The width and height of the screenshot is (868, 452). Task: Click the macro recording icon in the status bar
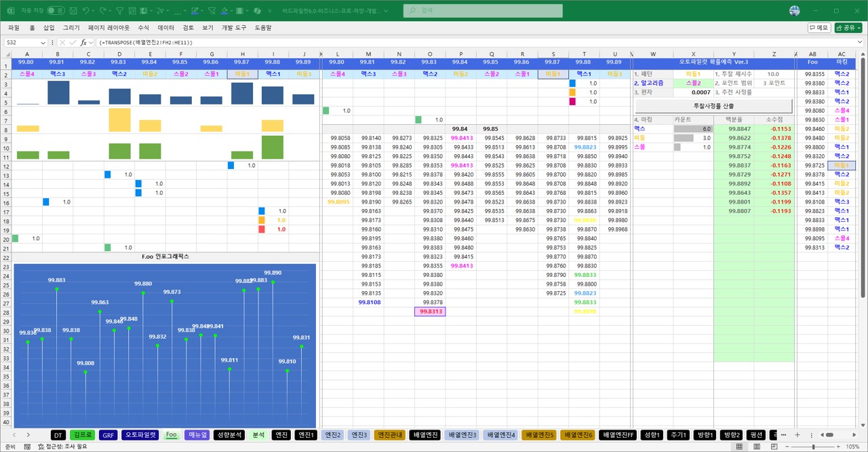tap(27, 447)
